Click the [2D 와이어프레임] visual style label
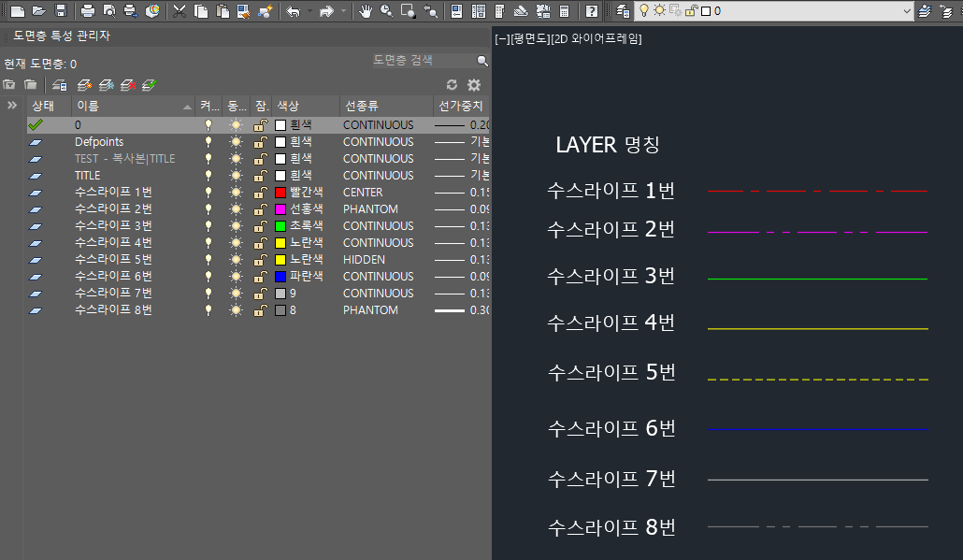The height and width of the screenshot is (560, 963). tap(596, 38)
